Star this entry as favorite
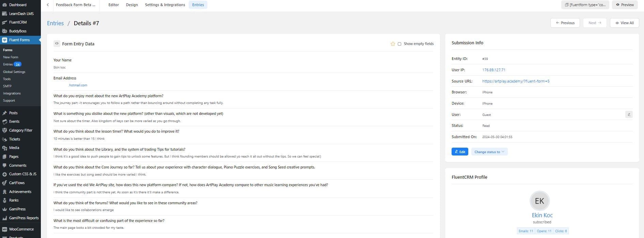 point(393,44)
